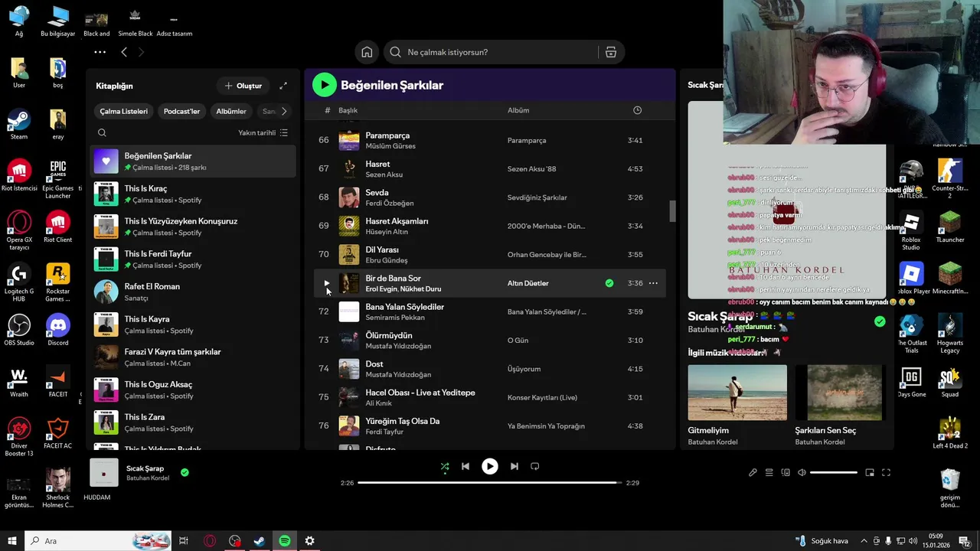Open artist Müslüm Gürses link
This screenshot has width=980, height=551.
(390, 146)
